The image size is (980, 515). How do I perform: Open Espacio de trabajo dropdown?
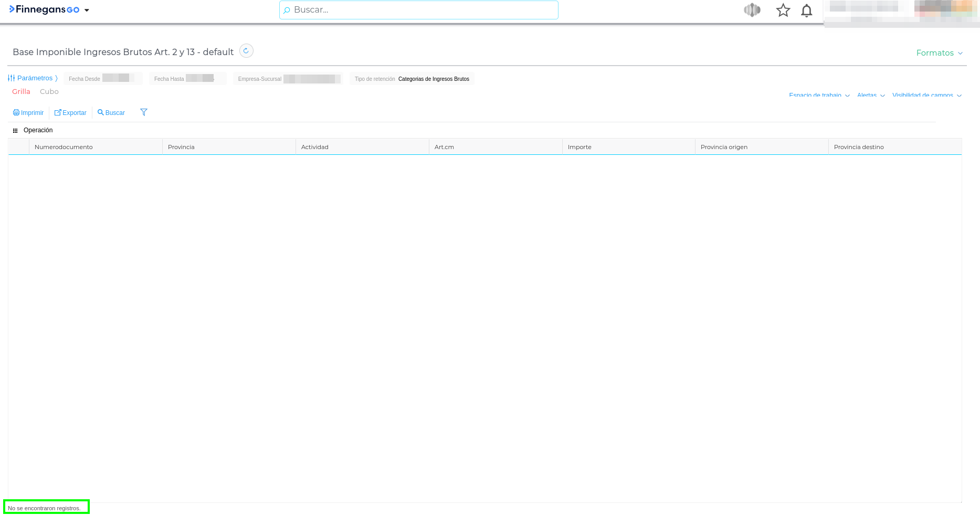(x=819, y=96)
